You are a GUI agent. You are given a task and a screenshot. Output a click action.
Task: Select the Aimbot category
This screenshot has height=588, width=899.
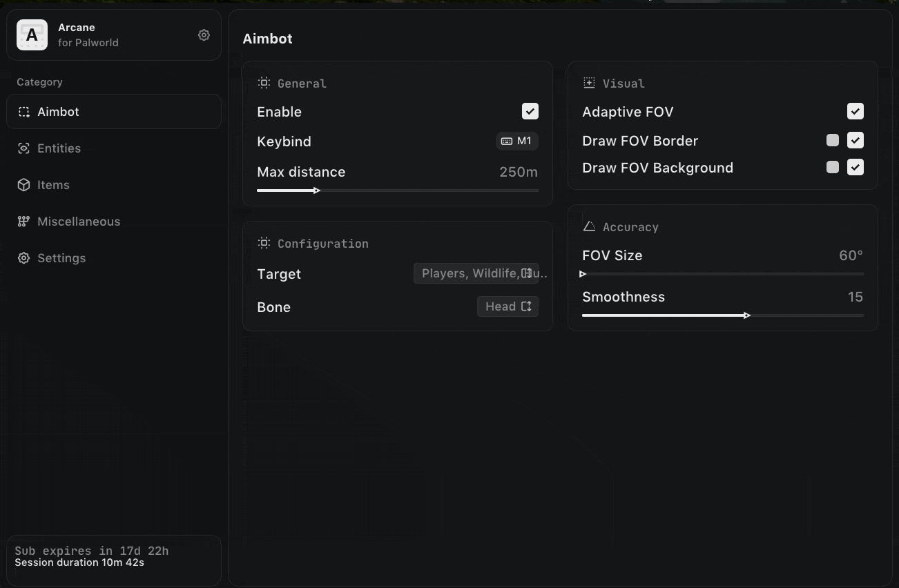114,112
